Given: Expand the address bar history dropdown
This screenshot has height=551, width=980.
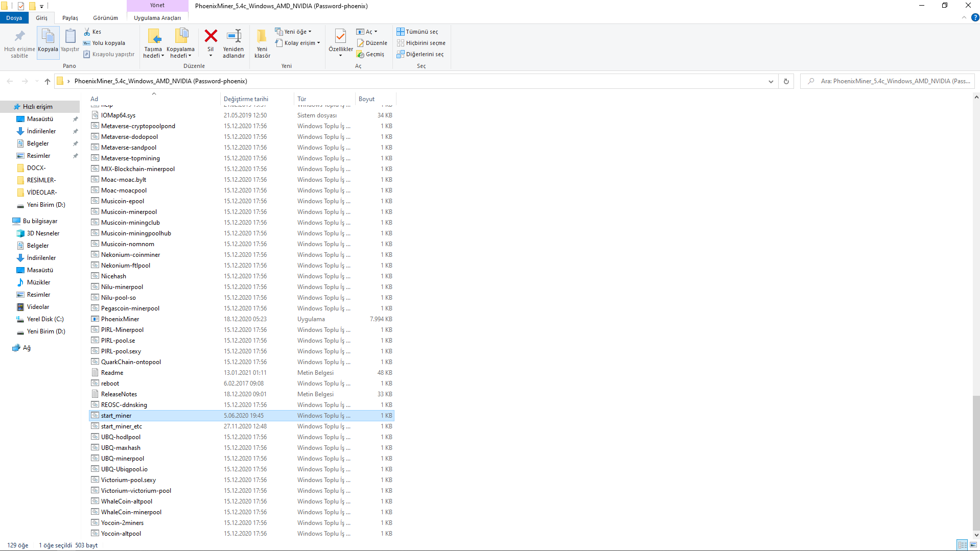Looking at the screenshot, I should click(771, 81).
